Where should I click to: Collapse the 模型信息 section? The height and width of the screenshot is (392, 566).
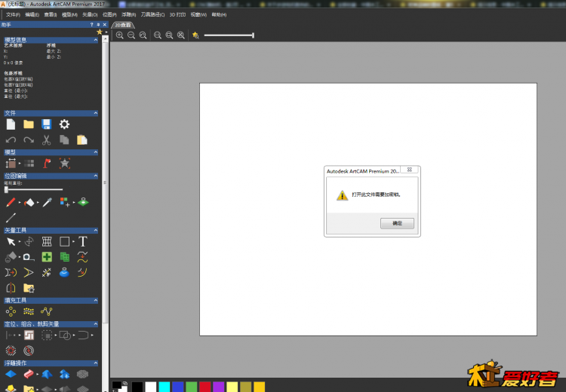pos(96,40)
